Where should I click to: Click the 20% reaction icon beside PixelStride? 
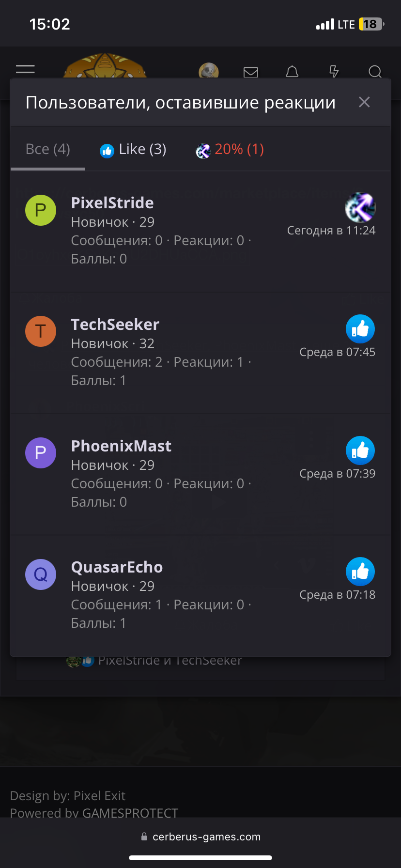[360, 207]
